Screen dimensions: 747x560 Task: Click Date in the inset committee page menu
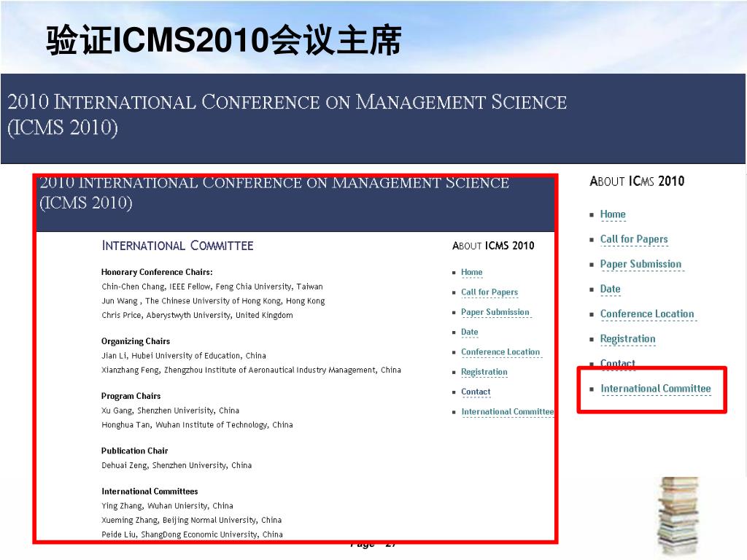pos(469,332)
